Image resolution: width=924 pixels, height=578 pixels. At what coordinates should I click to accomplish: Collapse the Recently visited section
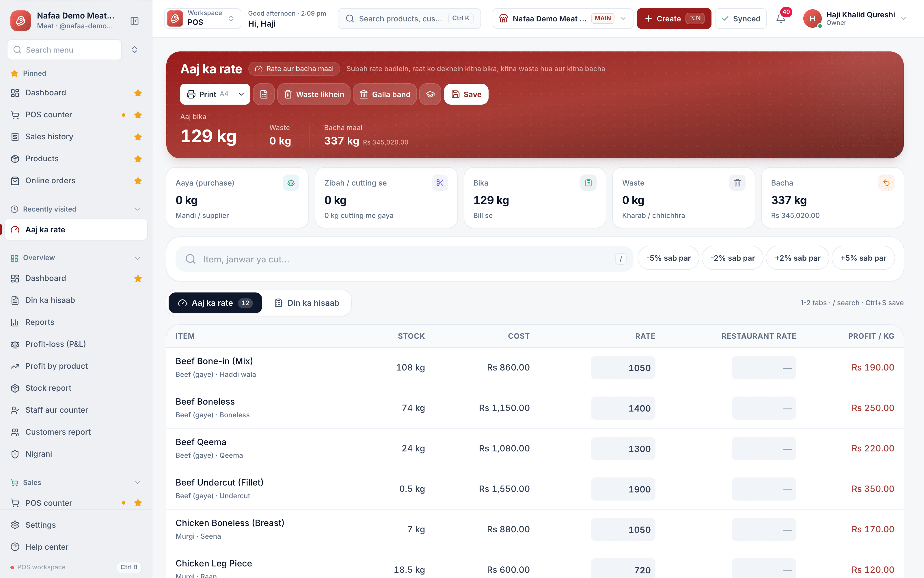click(x=137, y=209)
